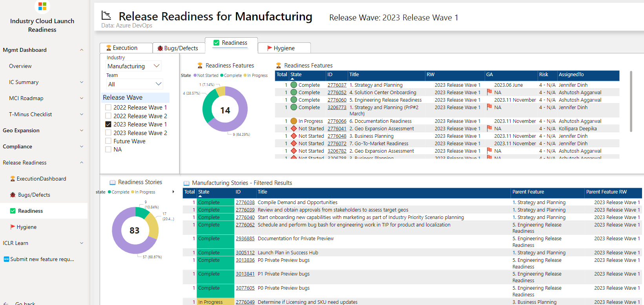Click the red GA flag in row 3206782
The image size is (644, 305).
pos(489,150)
